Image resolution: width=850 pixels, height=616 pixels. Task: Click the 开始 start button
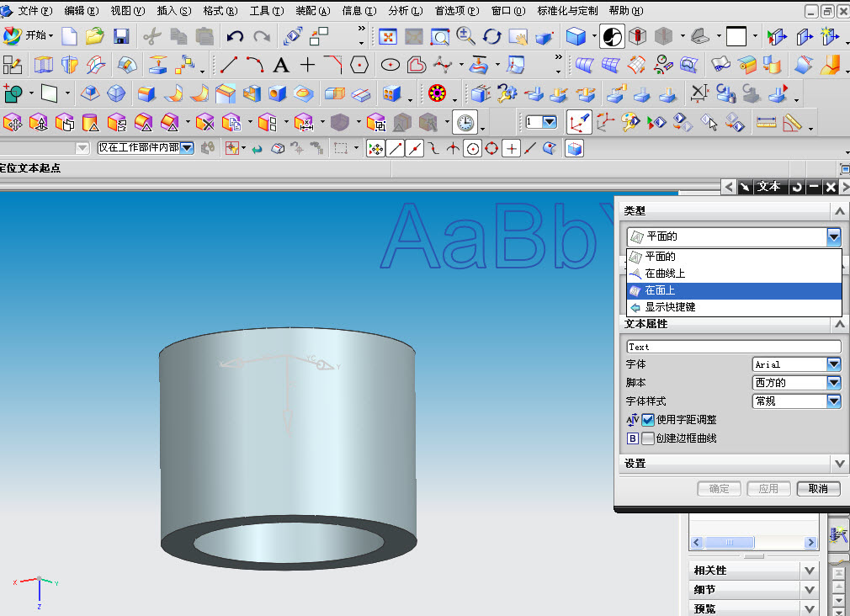click(x=29, y=35)
